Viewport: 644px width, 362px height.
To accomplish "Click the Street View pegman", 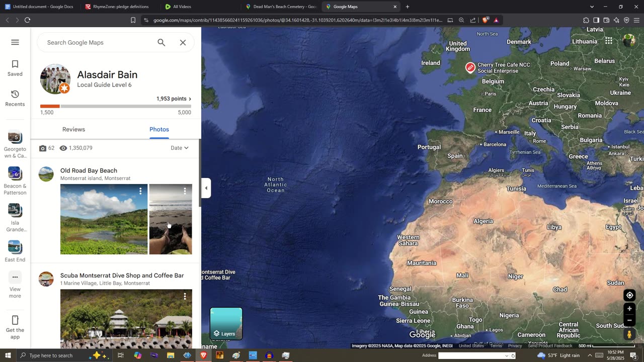I will (x=629, y=334).
